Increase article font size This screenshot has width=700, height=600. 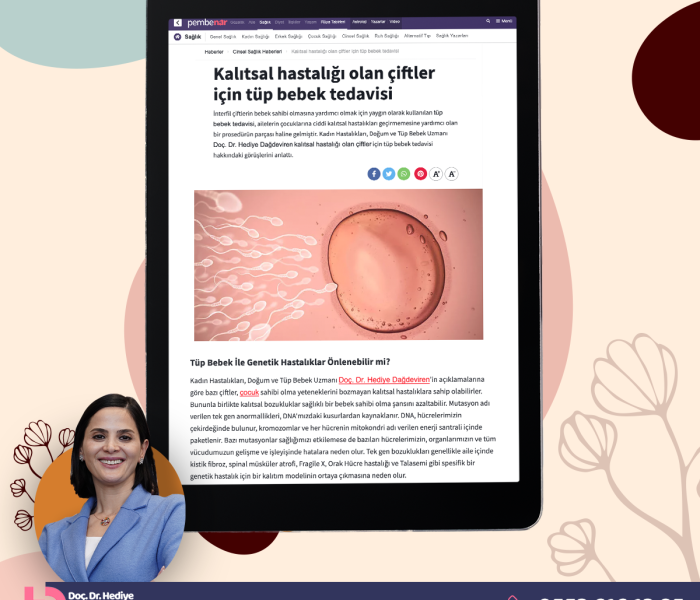(x=437, y=173)
